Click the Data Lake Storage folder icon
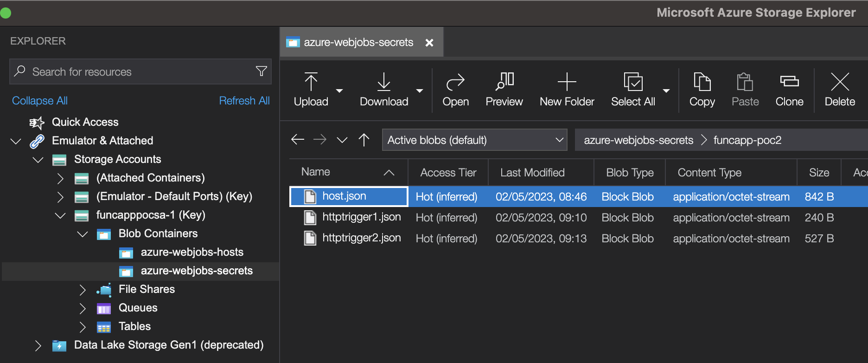 point(59,346)
